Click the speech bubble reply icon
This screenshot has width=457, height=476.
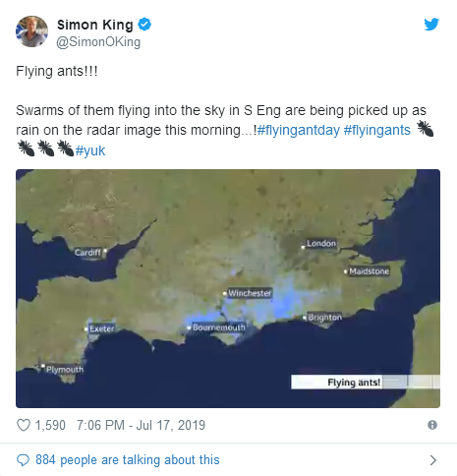[x=23, y=460]
